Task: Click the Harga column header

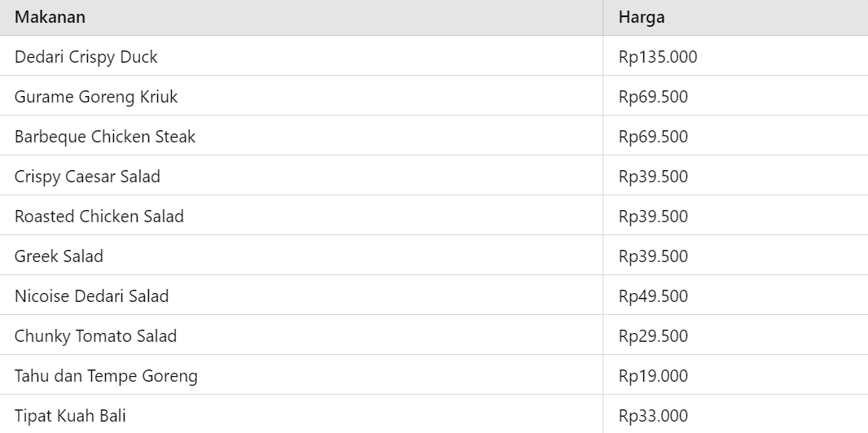Action: coord(641,17)
